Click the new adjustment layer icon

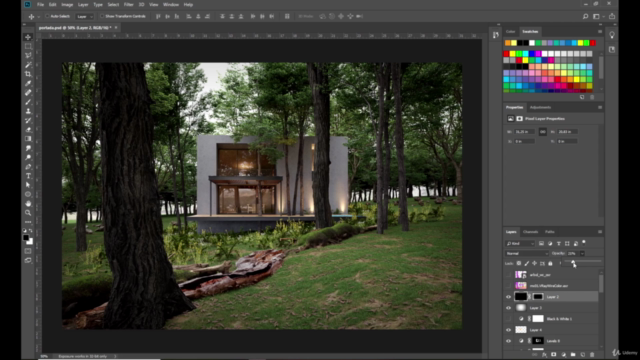564,355
